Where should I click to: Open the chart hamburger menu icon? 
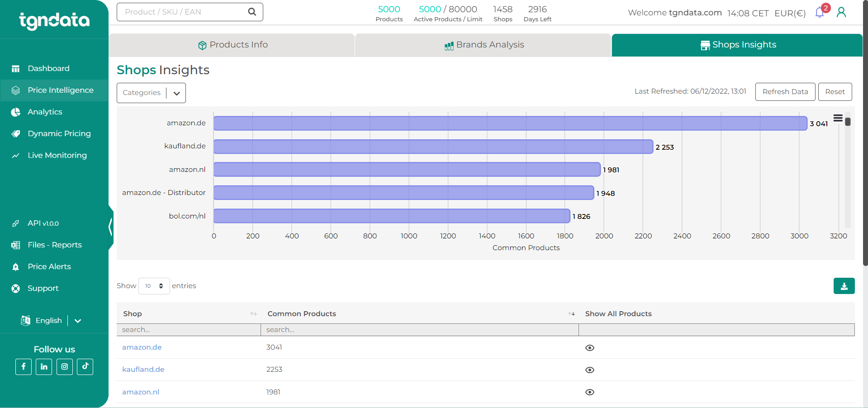tap(838, 118)
